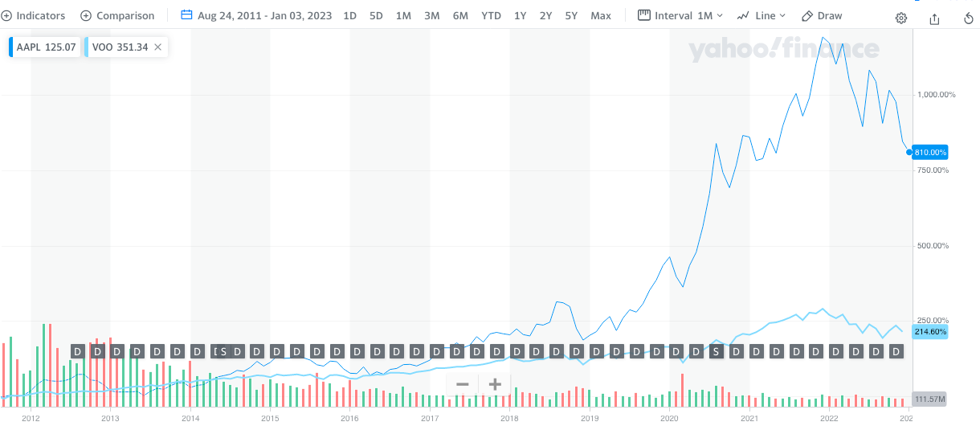Image resolution: width=980 pixels, height=426 pixels.
Task: Click the 250.00% axis label
Action: (933, 321)
